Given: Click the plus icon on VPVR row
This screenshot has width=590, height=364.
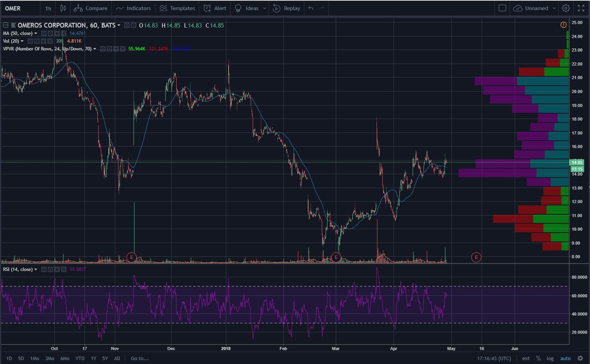Looking at the screenshot, I should click(116, 49).
